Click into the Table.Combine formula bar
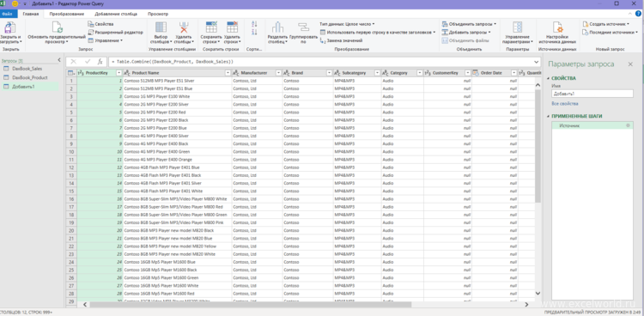The width and height of the screenshot is (644, 316). click(x=320, y=62)
